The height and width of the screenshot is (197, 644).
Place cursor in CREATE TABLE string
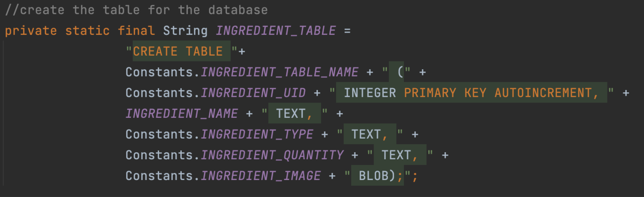tap(178, 51)
